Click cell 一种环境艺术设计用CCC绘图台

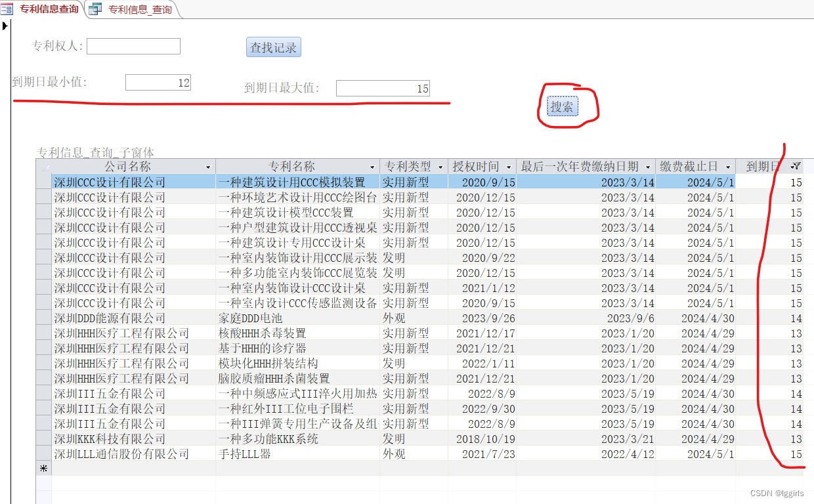[x=298, y=198]
